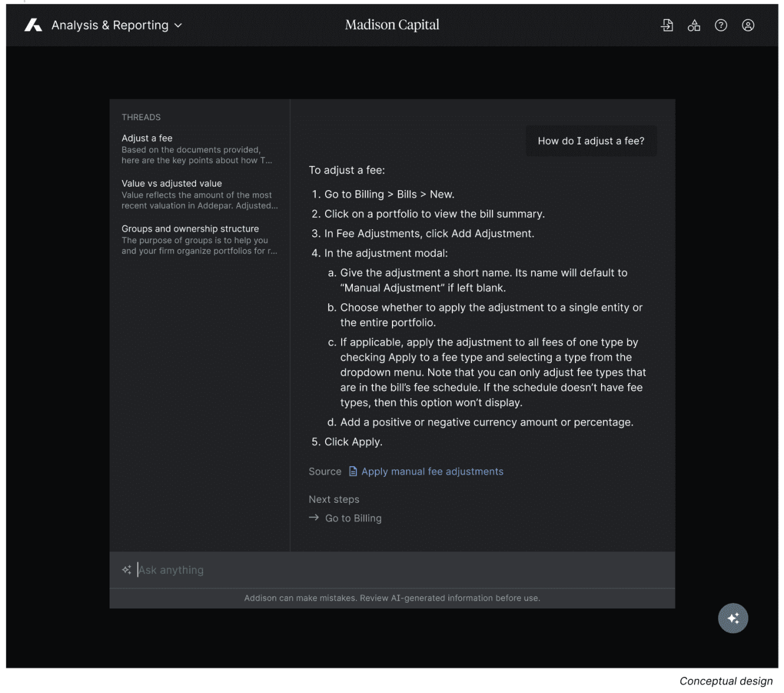Open the Analysis & Reporting dropdown
Image resolution: width=784 pixels, height=693 pixels.
coord(117,25)
